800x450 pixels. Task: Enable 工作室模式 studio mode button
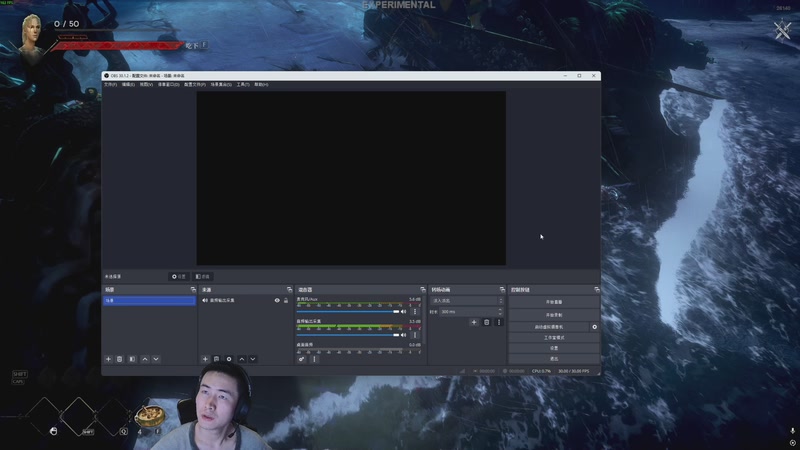554,338
